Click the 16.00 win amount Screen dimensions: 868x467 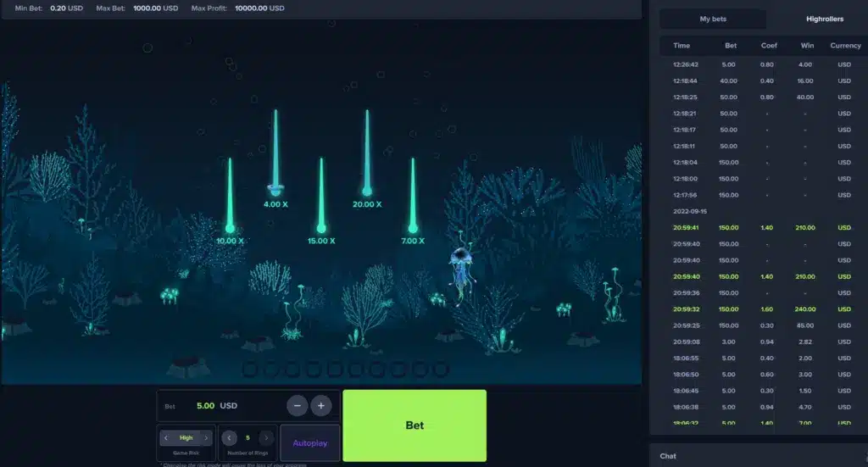pyautogui.click(x=805, y=81)
